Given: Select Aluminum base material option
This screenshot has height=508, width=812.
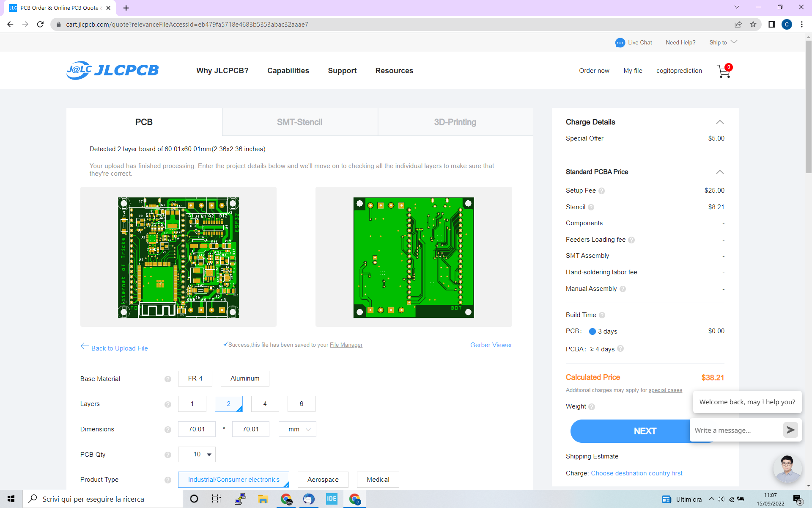Looking at the screenshot, I should [244, 378].
